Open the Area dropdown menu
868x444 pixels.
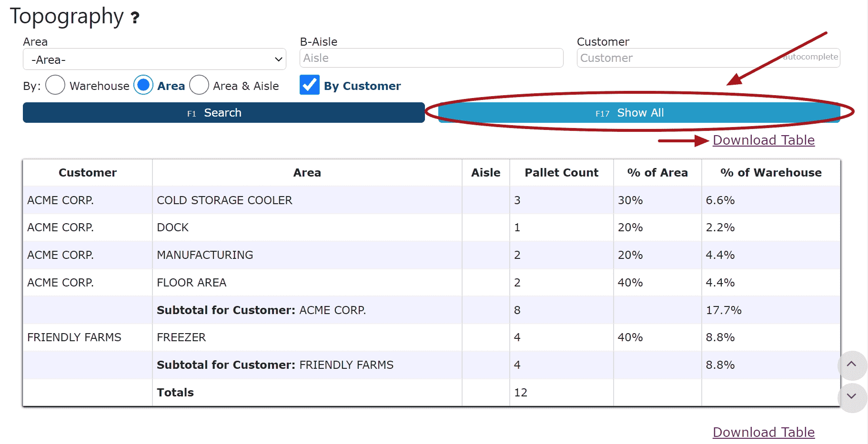tap(154, 59)
